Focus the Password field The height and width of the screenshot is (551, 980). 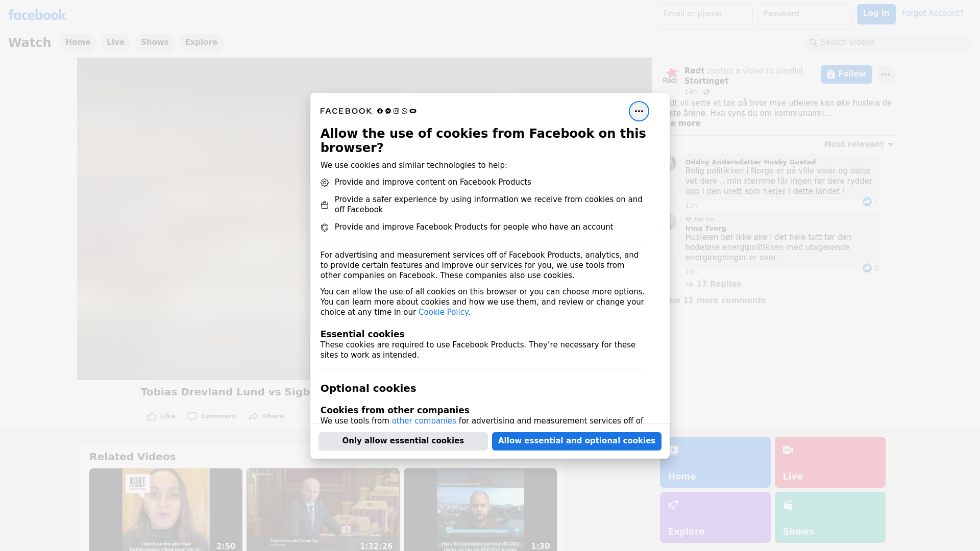coord(805,14)
